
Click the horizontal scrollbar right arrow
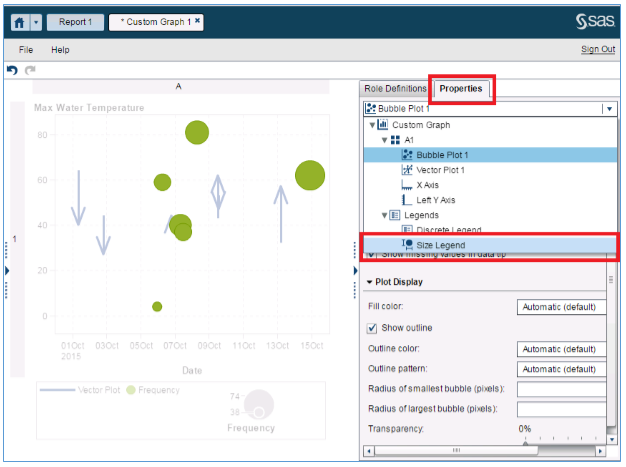pos(600,451)
